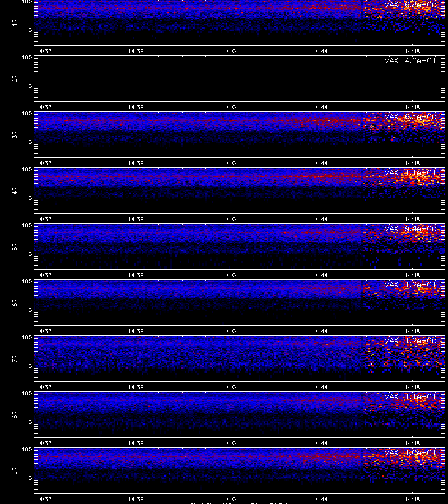Click the 14:32 tick label under panel 9R
The image size is (448, 504).
click(x=44, y=499)
